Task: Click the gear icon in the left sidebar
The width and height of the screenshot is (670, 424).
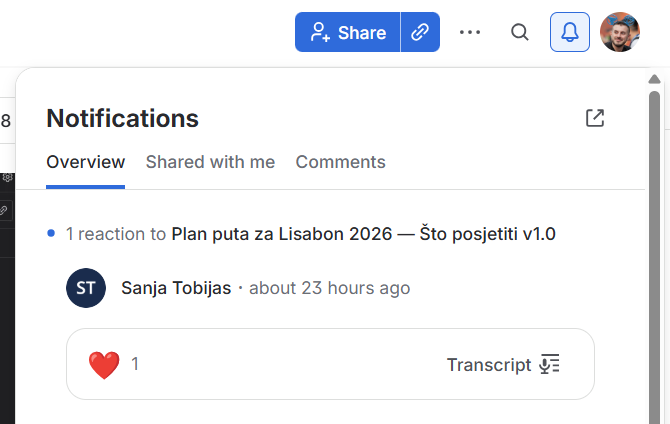Action: (7, 178)
